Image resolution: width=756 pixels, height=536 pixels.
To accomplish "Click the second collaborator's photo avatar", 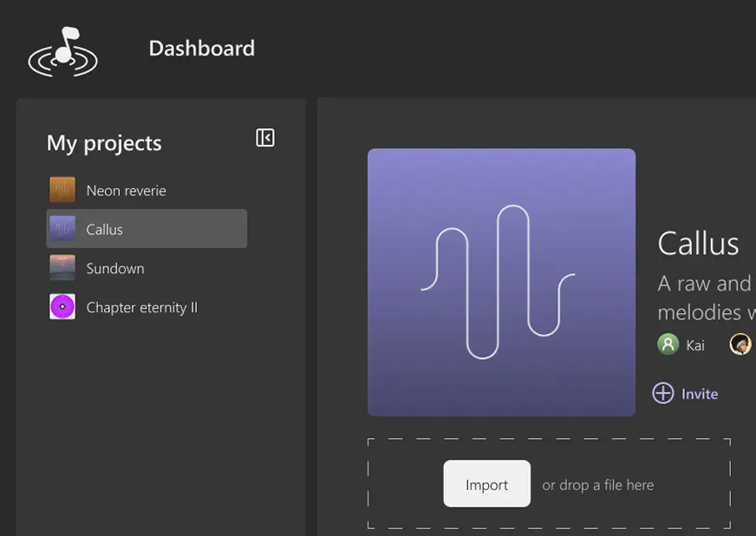I will coord(740,344).
